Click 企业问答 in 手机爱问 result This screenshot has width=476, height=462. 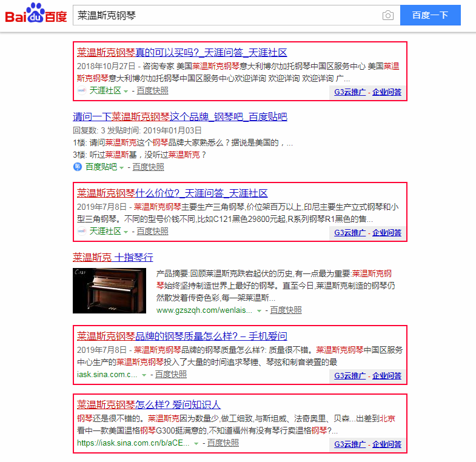[x=387, y=376]
